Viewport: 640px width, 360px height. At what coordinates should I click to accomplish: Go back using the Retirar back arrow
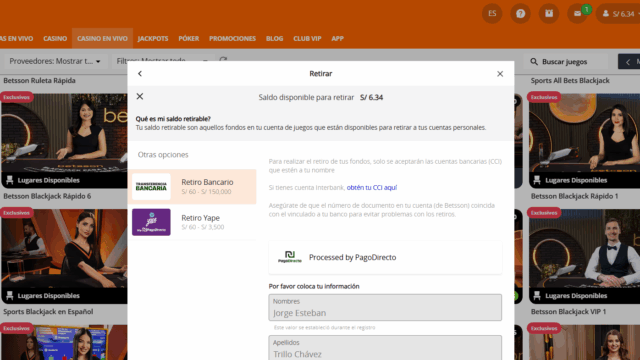140,73
